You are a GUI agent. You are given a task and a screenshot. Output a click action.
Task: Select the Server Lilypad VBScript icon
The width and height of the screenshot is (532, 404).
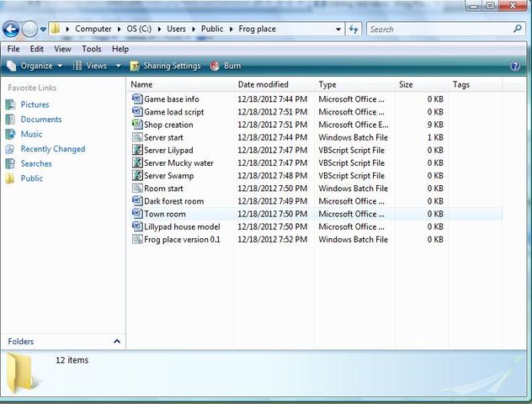point(137,150)
